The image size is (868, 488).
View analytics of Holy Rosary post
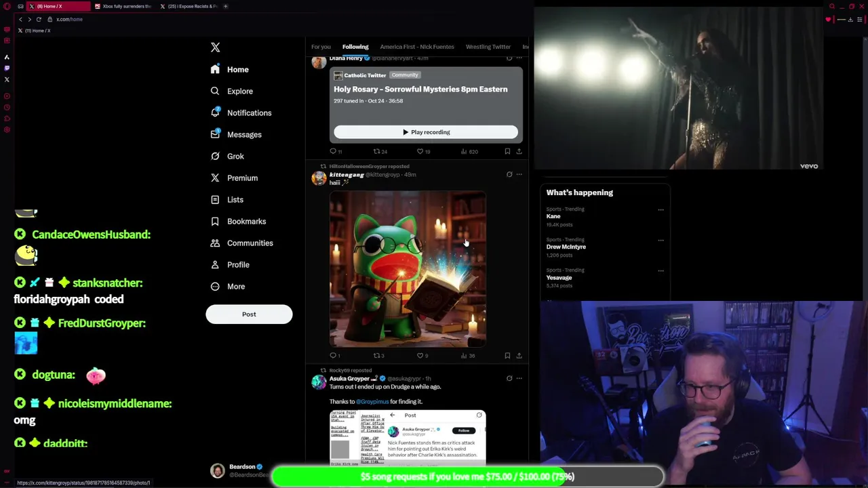[469, 151]
